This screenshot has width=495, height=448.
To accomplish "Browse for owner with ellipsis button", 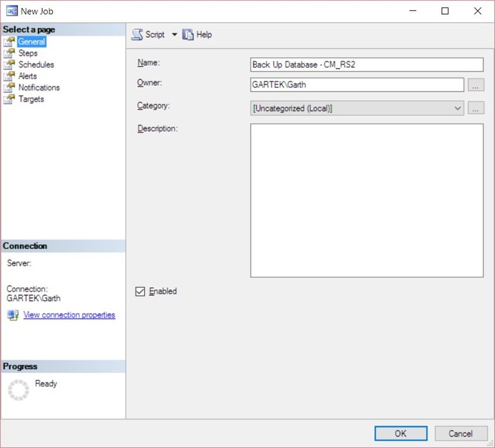I will [x=476, y=85].
